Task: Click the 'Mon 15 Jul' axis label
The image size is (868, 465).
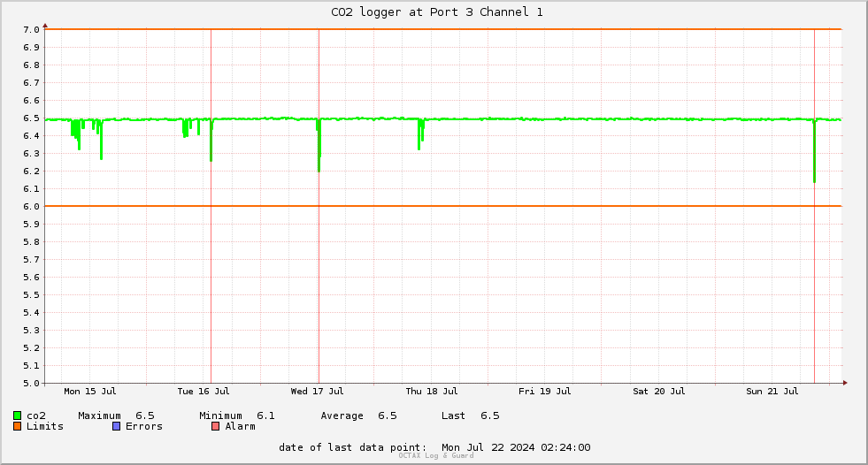Action: click(x=90, y=391)
